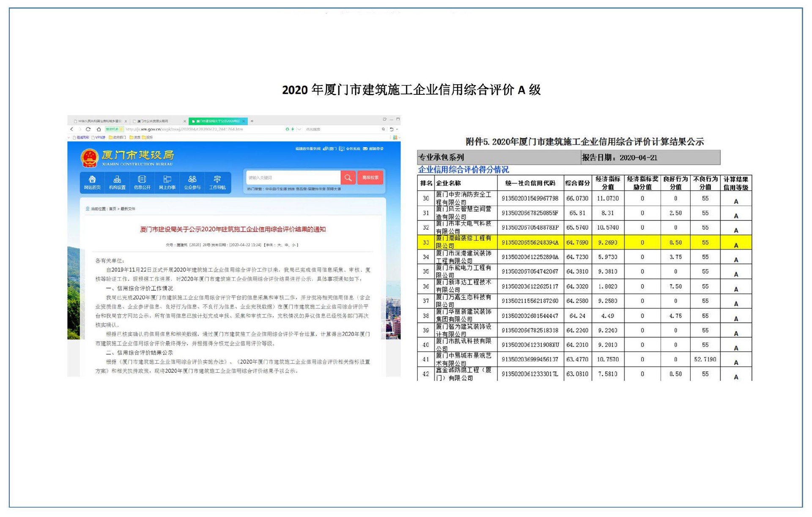Open 信息公开 in the site navigation
Image resolution: width=812 pixels, height=517 pixels.
pyautogui.click(x=142, y=183)
